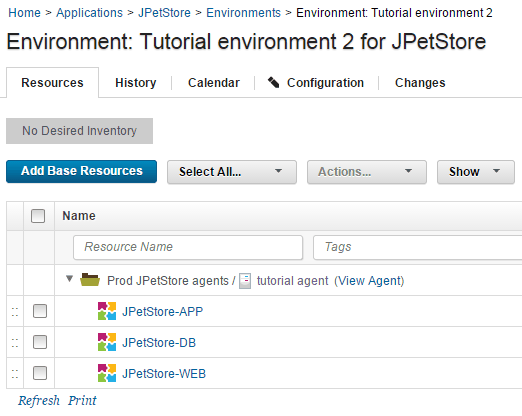The width and height of the screenshot is (522, 416).
Task: Click the Print link below the table
Action: click(82, 400)
